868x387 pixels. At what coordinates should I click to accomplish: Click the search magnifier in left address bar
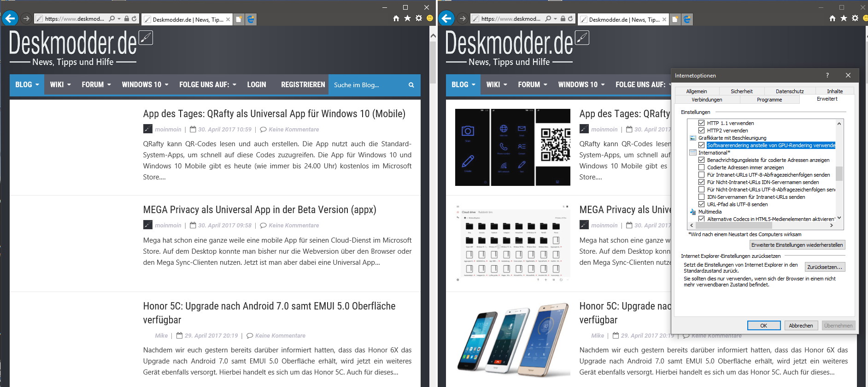coord(112,19)
